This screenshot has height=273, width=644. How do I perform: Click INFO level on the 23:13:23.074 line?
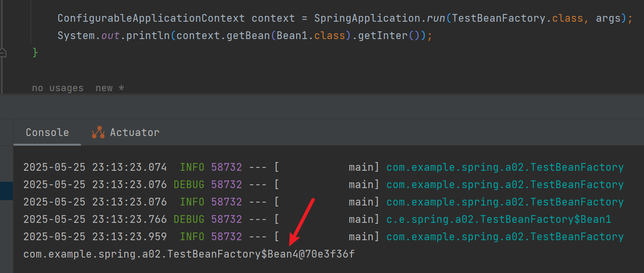192,167
